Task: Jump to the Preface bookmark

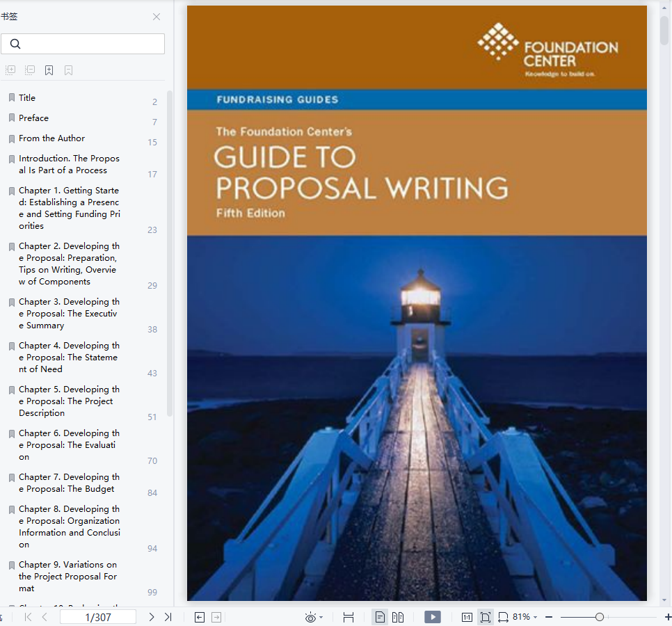Action: pos(33,118)
